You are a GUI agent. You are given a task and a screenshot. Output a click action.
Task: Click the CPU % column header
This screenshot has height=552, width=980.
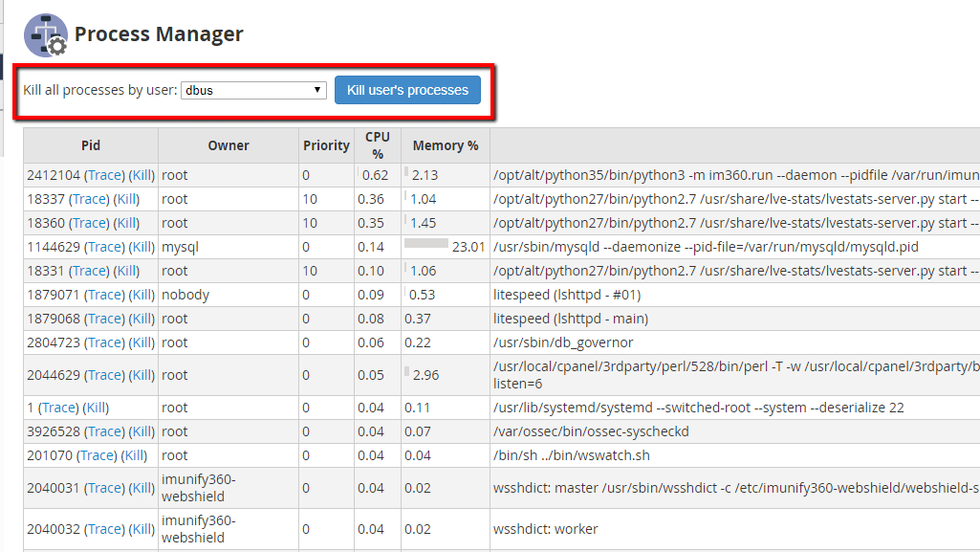(x=377, y=144)
